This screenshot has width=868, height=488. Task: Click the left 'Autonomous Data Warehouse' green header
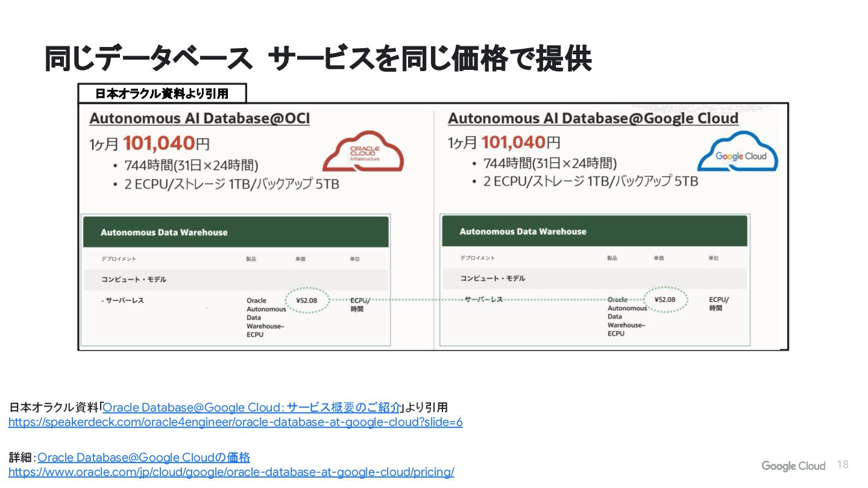point(236,232)
